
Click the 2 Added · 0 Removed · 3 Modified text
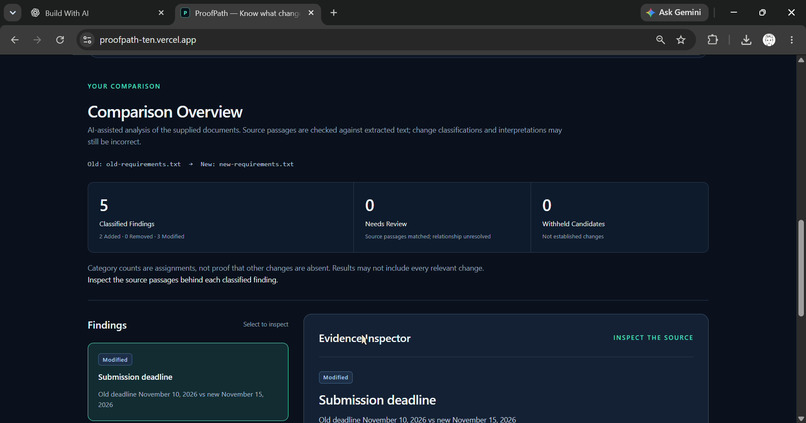pos(142,236)
